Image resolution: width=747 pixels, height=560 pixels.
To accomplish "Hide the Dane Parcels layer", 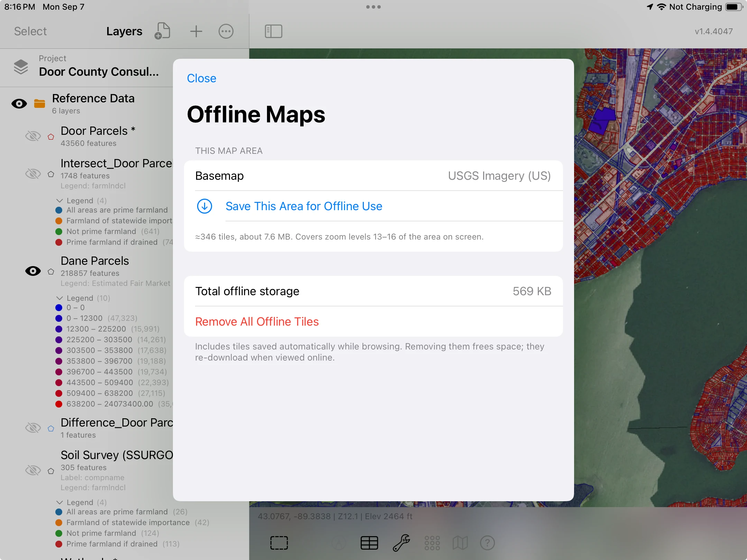I will pos(33,271).
